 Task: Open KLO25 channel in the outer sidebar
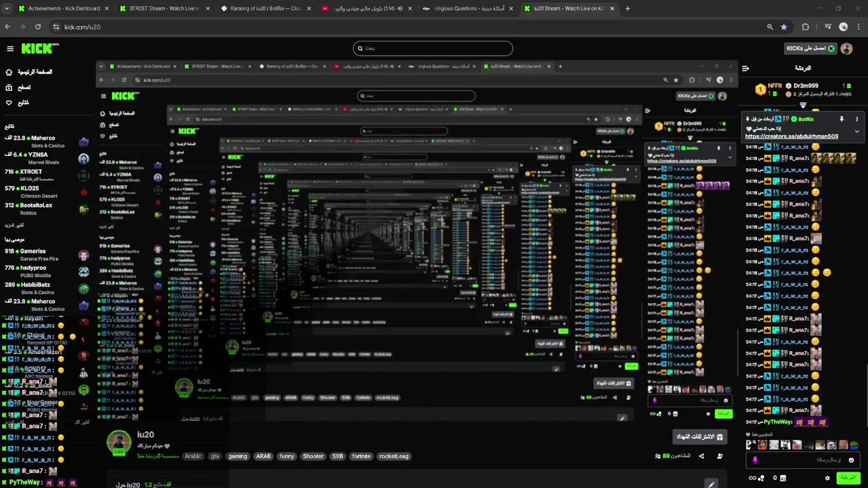point(45,192)
